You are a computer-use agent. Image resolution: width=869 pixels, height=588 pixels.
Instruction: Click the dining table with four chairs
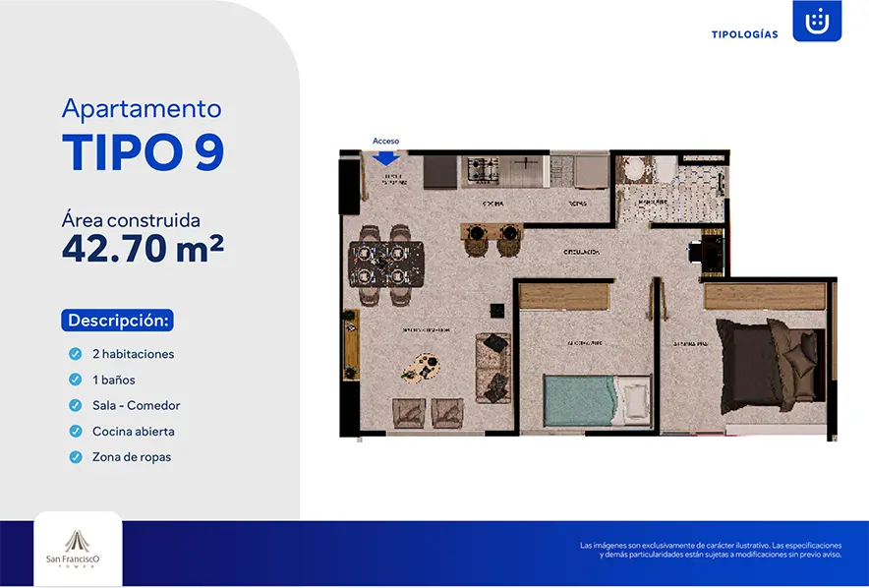pos(386,265)
